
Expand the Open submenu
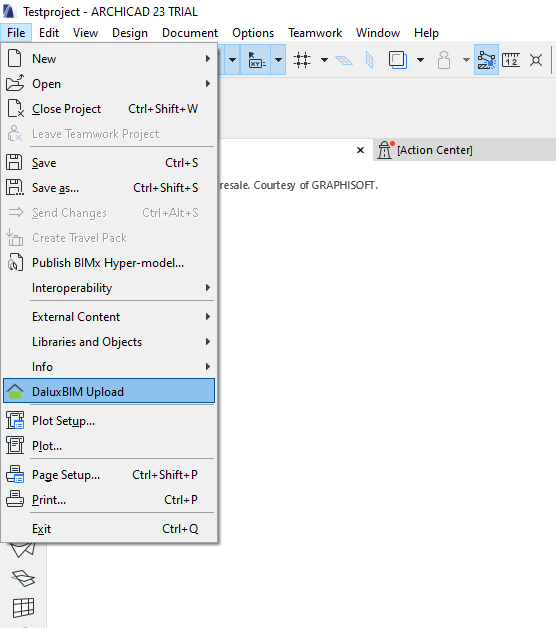click(109, 84)
